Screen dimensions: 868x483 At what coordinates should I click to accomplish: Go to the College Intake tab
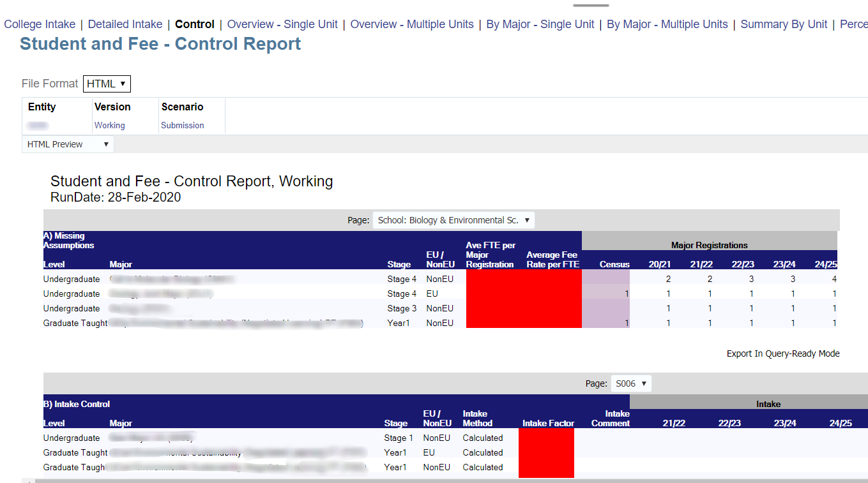(x=40, y=24)
